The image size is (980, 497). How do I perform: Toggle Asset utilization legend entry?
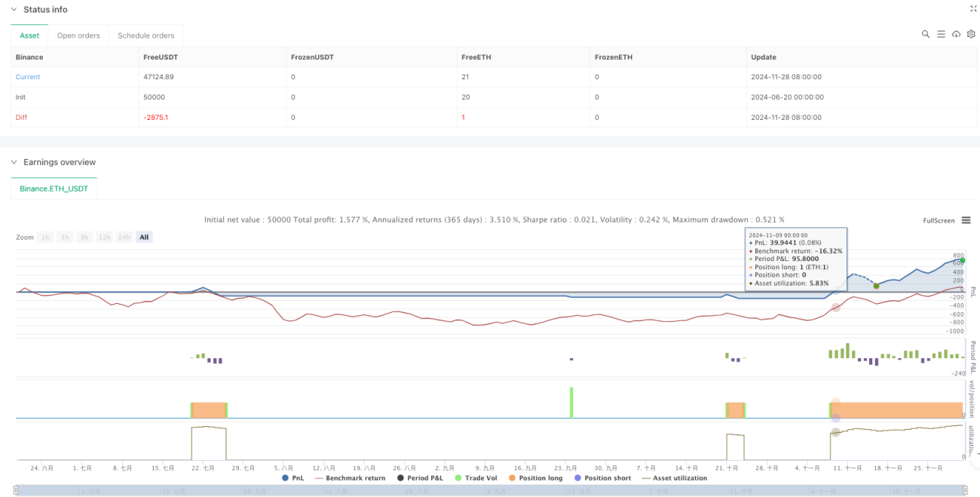tap(674, 477)
